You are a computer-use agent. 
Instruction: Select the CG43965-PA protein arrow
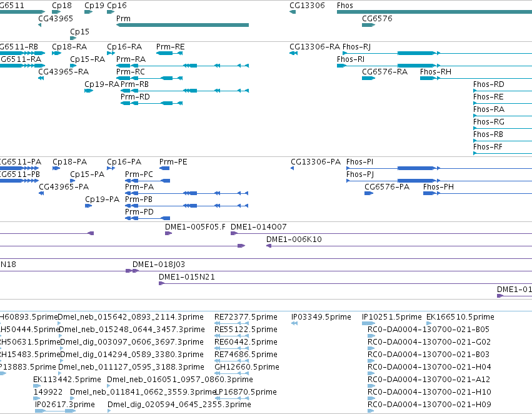coord(41,193)
